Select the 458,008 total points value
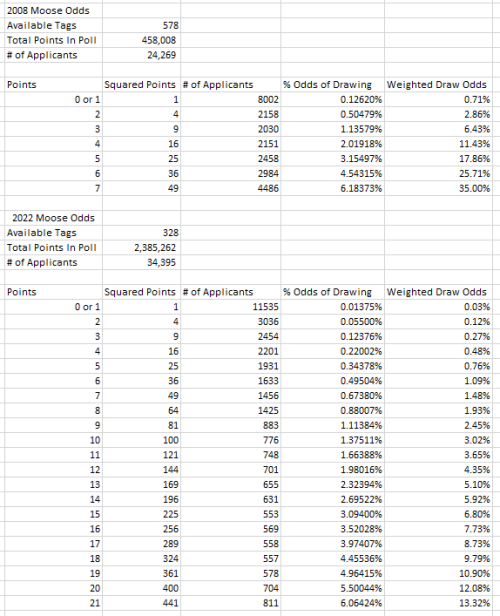 click(141, 40)
